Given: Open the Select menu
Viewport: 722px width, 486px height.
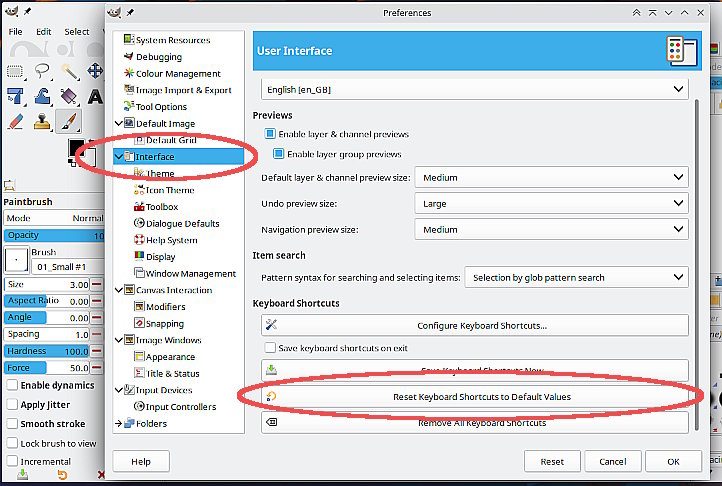Looking at the screenshot, I should (76, 32).
